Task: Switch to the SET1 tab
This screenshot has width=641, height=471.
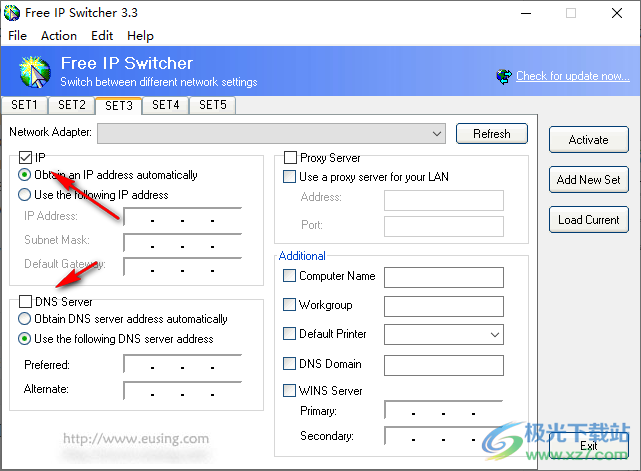Action: [x=25, y=105]
